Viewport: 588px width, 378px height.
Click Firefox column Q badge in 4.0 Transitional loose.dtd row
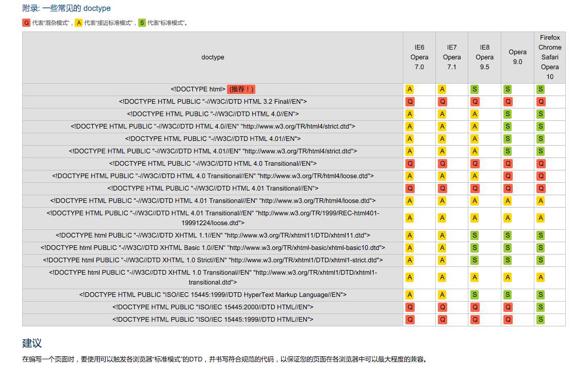point(541,176)
